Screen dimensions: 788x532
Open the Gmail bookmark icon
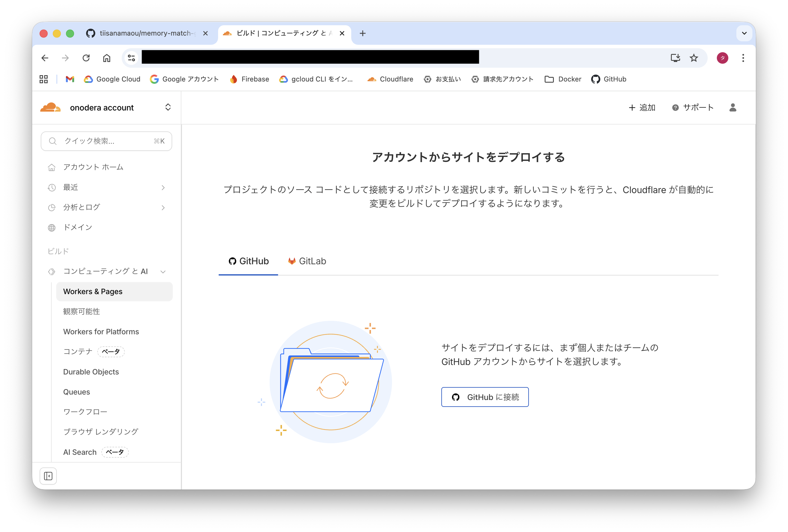click(x=70, y=79)
